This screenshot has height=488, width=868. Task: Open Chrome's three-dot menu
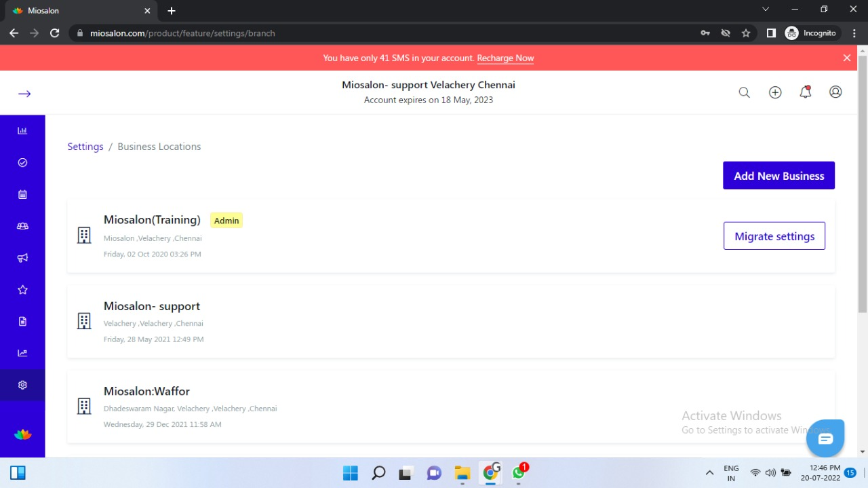pyautogui.click(x=854, y=33)
